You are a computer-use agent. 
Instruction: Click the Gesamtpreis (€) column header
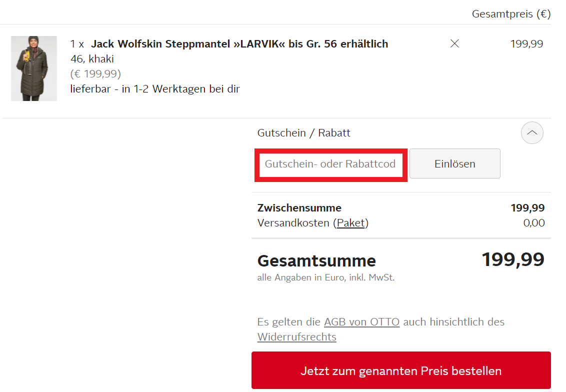coord(511,14)
